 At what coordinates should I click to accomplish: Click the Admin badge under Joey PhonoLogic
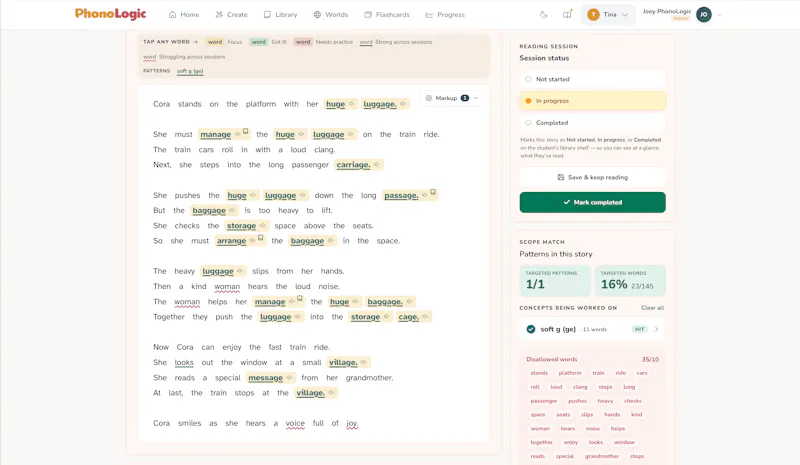(680, 18)
